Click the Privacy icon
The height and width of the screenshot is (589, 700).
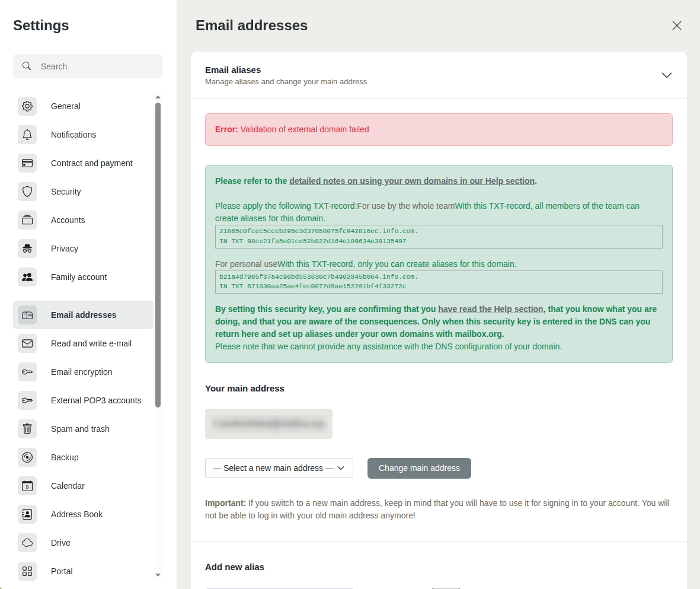27,249
